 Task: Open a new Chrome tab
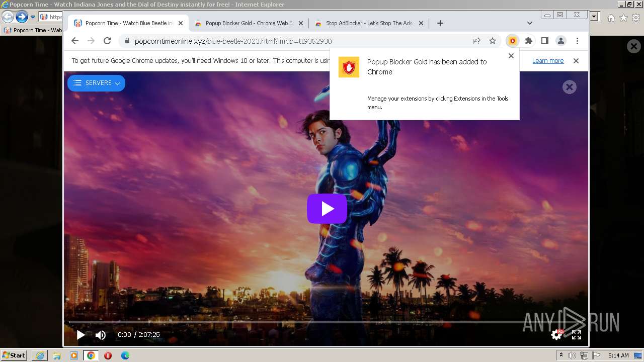coord(440,23)
